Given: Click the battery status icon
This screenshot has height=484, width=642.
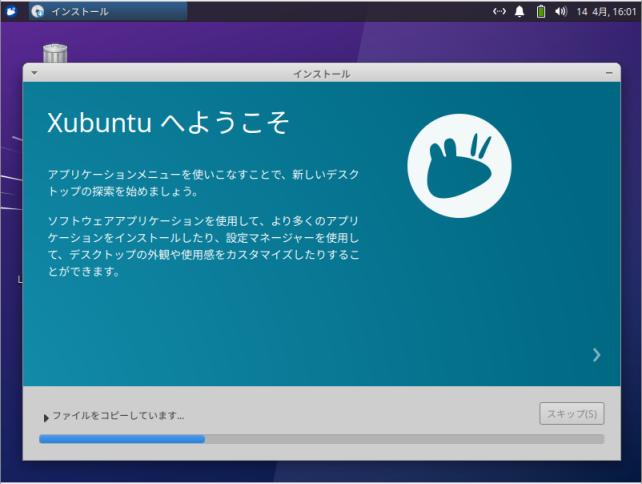Looking at the screenshot, I should tap(541, 11).
